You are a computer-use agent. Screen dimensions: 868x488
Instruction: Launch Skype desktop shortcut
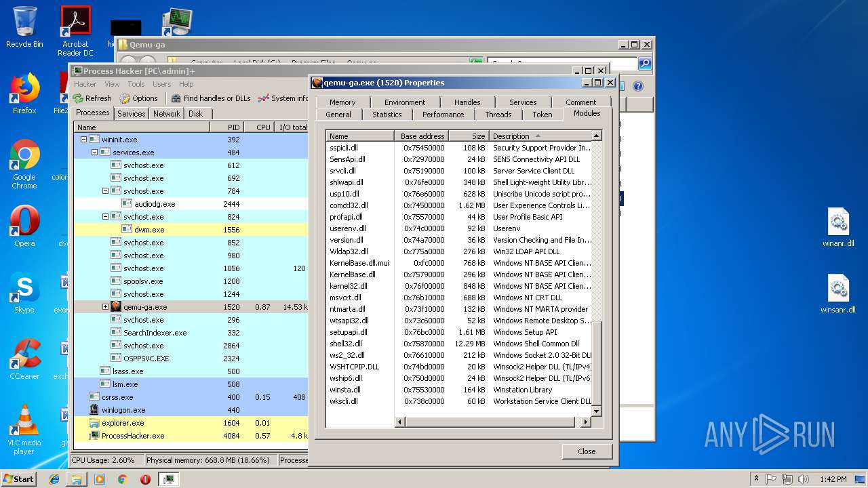coord(24,293)
